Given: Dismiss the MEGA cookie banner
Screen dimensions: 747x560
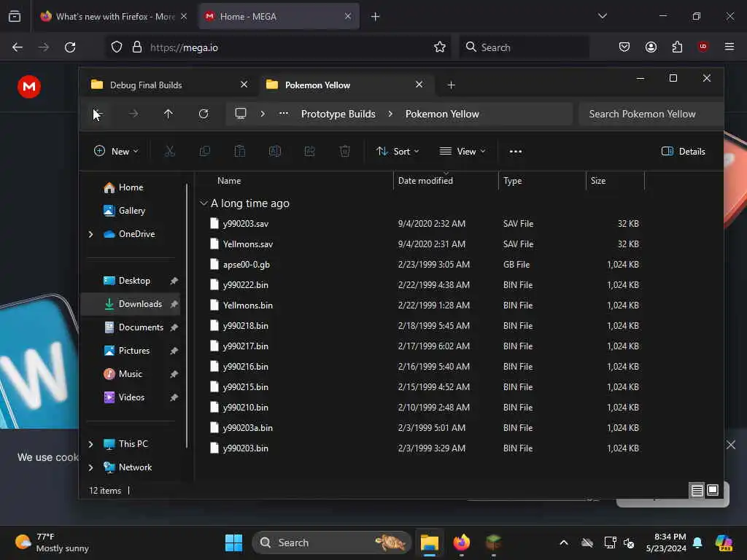Looking at the screenshot, I should (x=731, y=445).
